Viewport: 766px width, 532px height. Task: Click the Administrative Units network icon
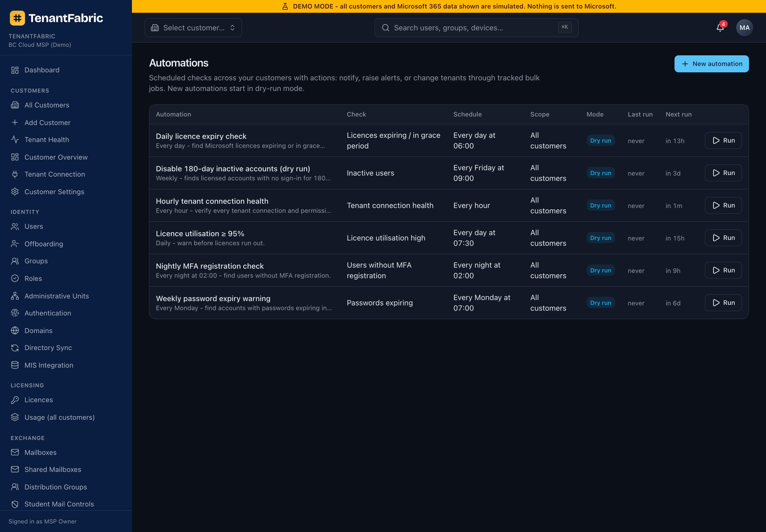[15, 296]
